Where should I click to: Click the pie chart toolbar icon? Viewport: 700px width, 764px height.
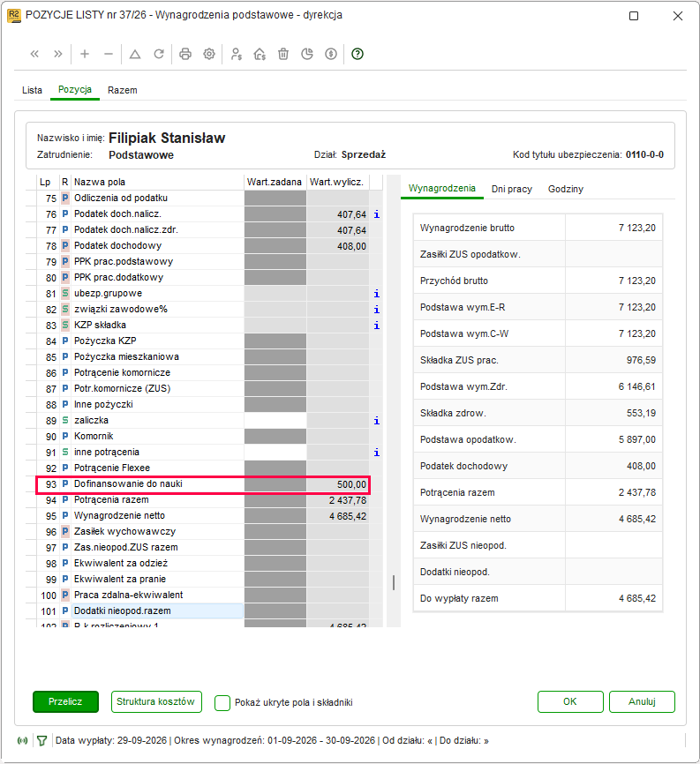click(x=307, y=54)
